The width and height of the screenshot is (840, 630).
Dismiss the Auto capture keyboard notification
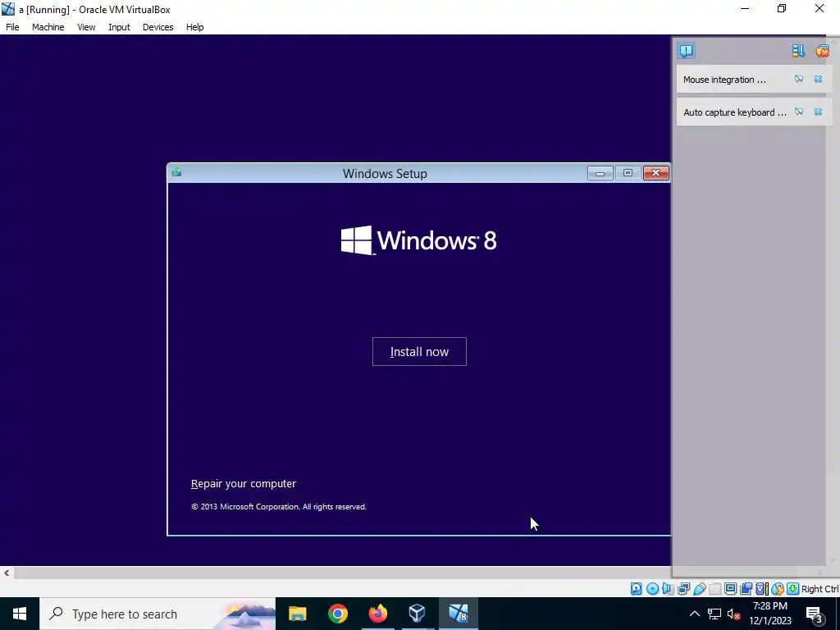point(818,112)
